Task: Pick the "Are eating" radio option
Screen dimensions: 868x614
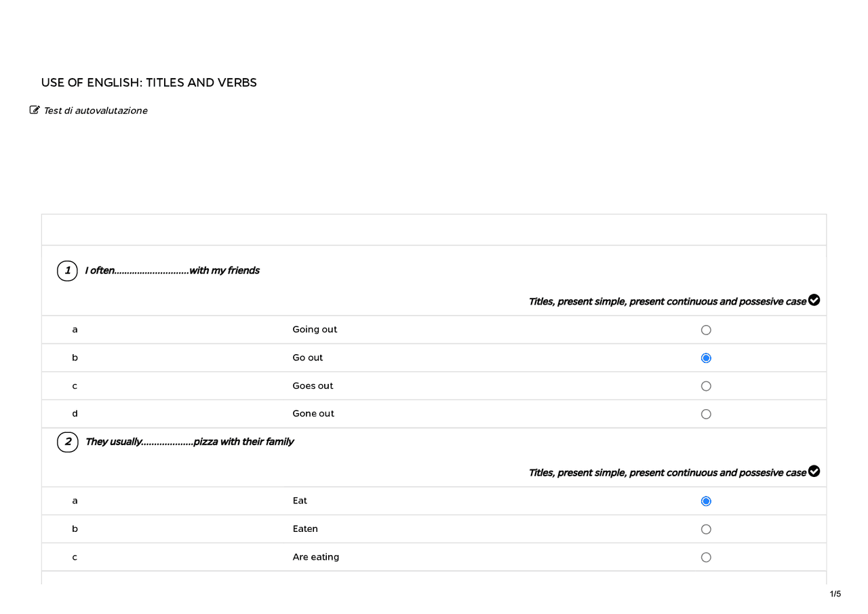Action: pos(706,558)
